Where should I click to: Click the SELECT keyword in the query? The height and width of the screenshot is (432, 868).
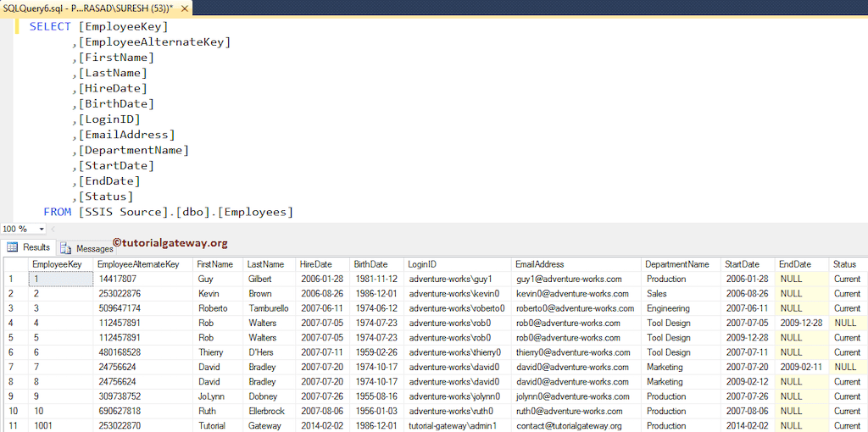[x=50, y=26]
